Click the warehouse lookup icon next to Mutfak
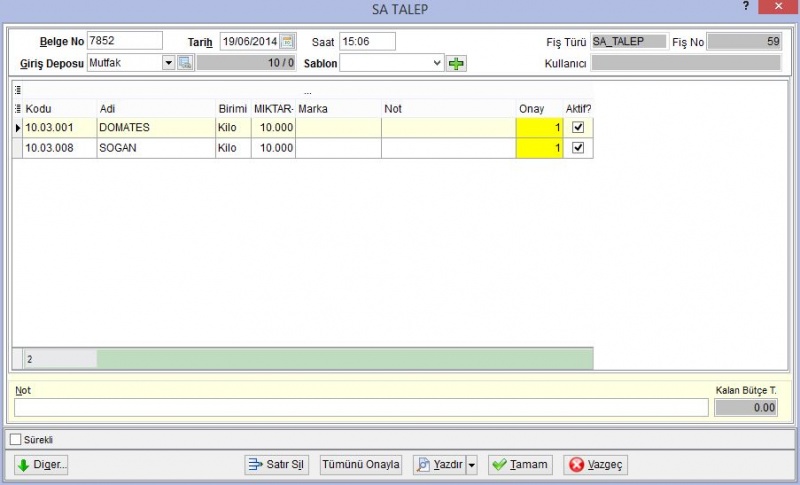800x485 pixels. coord(185,63)
